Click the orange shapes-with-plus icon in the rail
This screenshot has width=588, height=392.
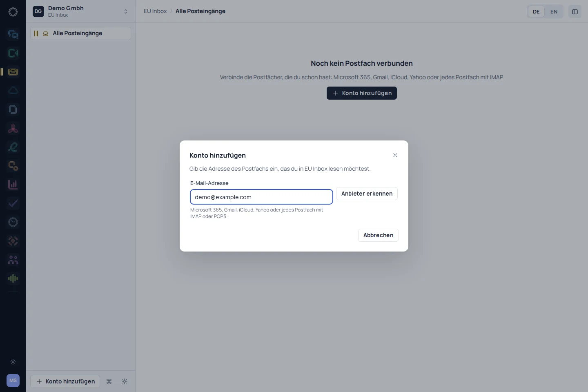point(13,166)
